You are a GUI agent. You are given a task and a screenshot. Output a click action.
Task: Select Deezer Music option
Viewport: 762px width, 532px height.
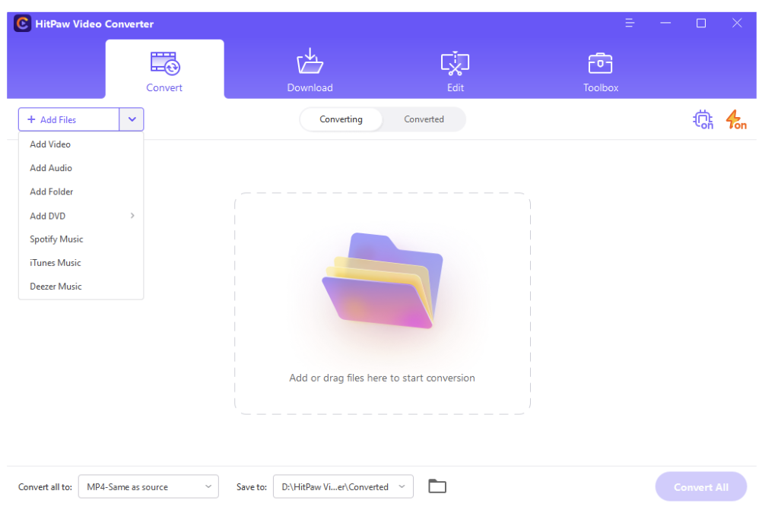click(x=81, y=287)
